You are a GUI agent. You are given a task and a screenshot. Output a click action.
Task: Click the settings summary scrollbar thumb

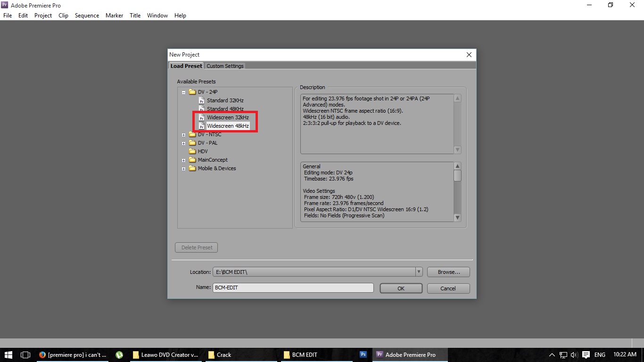click(x=457, y=176)
